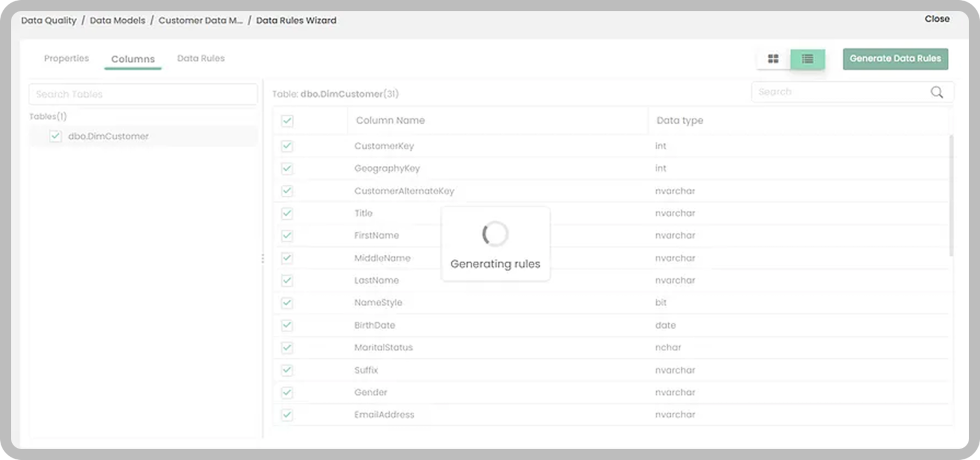The width and height of the screenshot is (980, 460).
Task: Click the 'bit' data type cell
Action: pos(661,302)
